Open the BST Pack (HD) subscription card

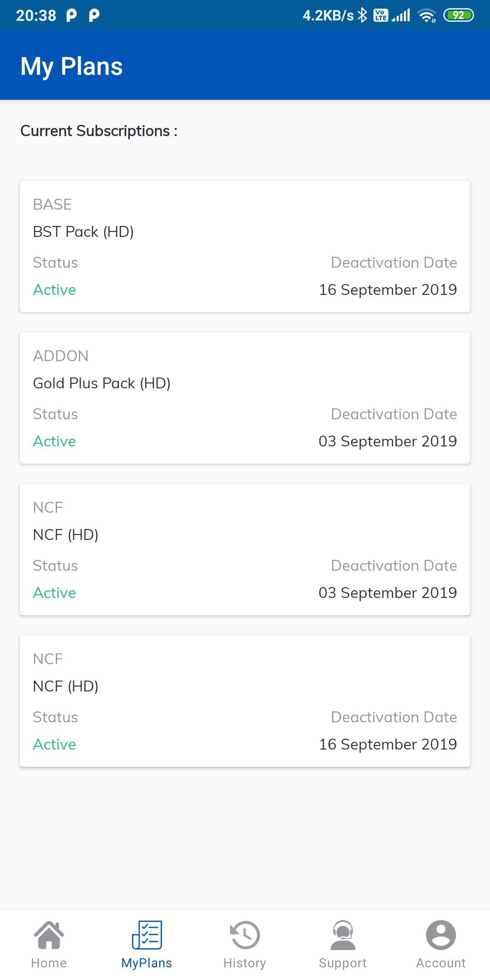point(245,246)
